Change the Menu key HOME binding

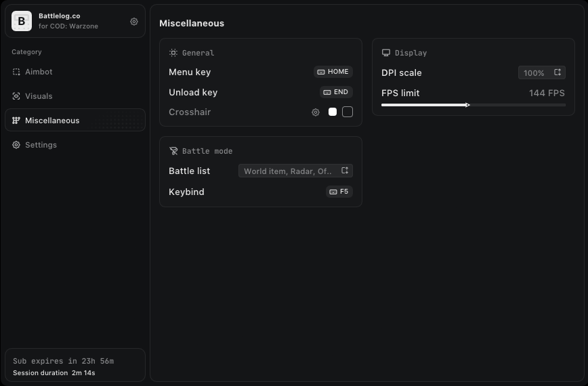pos(333,72)
